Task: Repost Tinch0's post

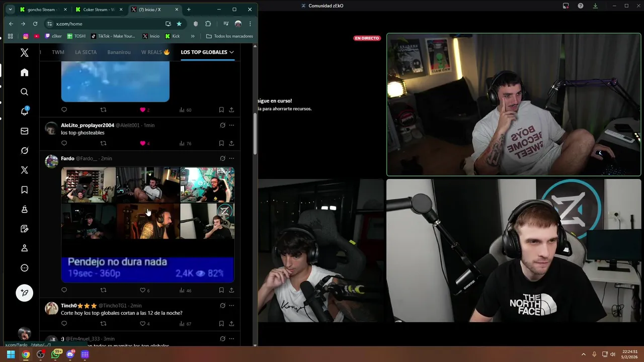Action: pyautogui.click(x=103, y=324)
